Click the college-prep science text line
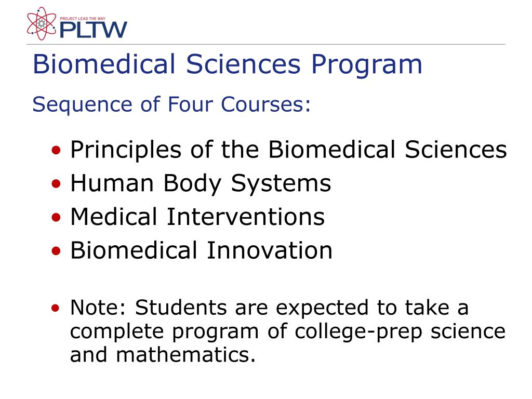The height and width of the screenshot is (399, 532). (288, 331)
